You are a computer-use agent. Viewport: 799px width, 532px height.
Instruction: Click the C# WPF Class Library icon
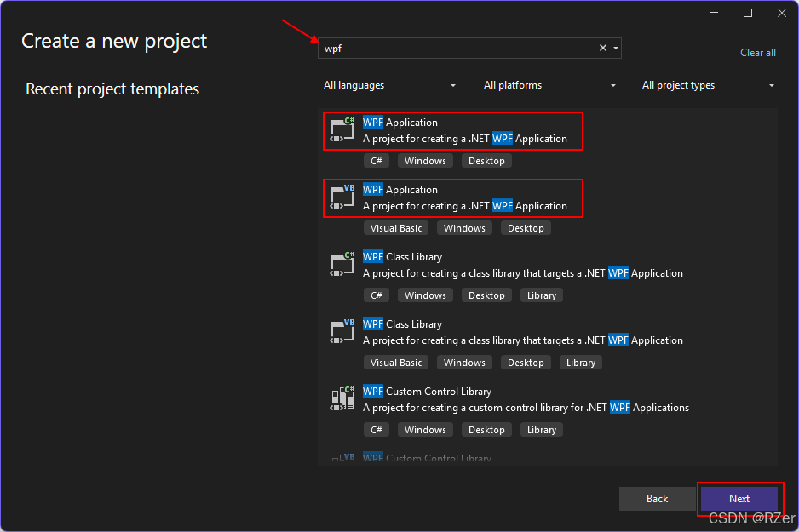(342, 264)
